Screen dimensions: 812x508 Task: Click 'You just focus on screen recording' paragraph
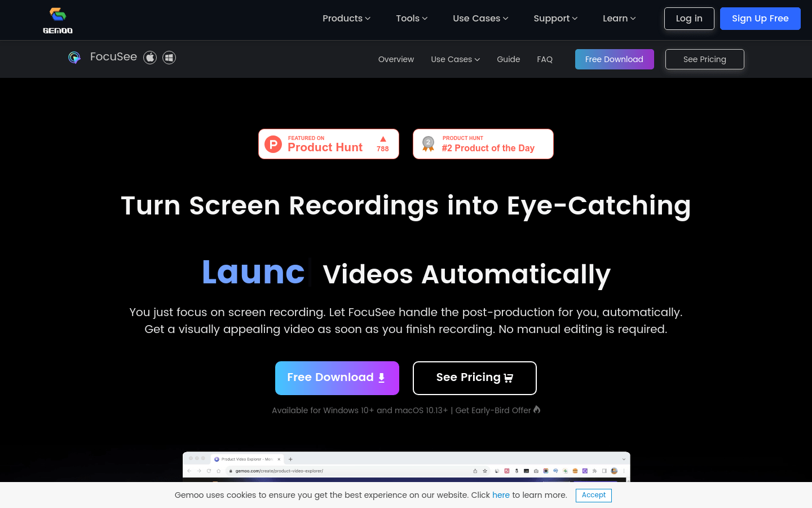click(406, 321)
